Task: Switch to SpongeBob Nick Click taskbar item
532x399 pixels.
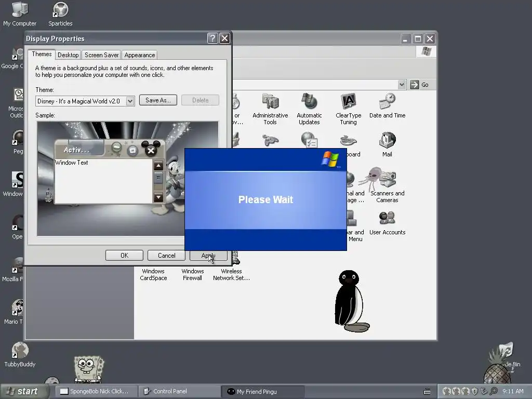Action: point(96,391)
